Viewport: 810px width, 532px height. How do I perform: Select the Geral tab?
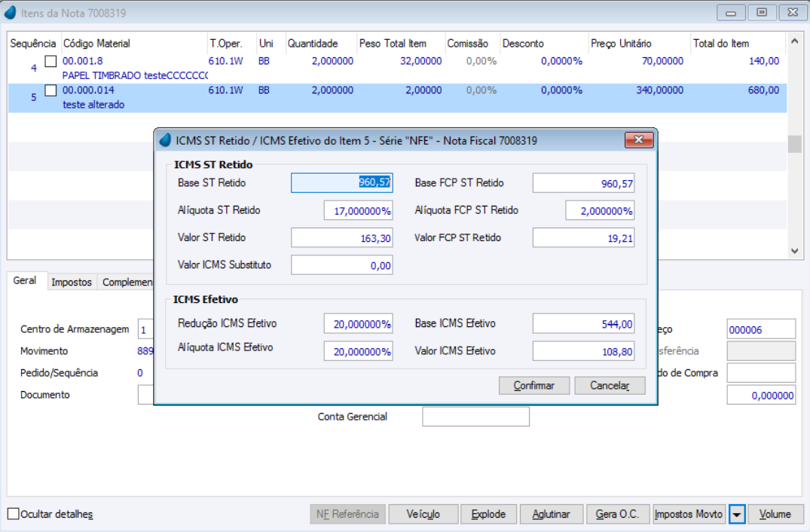[25, 280]
